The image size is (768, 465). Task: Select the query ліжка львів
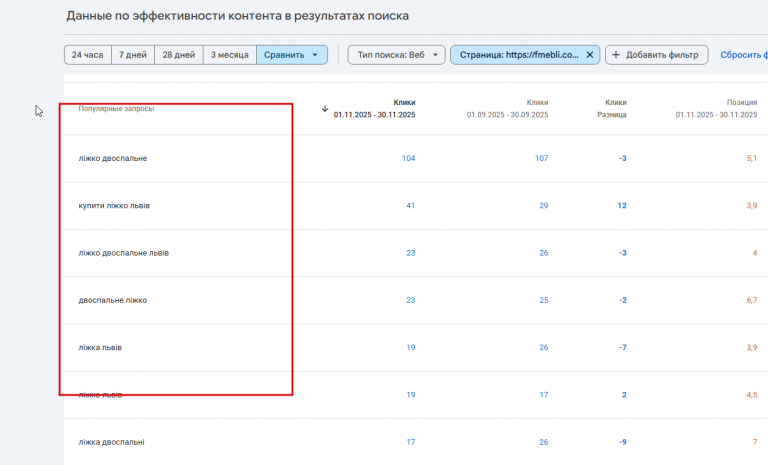[100, 347]
